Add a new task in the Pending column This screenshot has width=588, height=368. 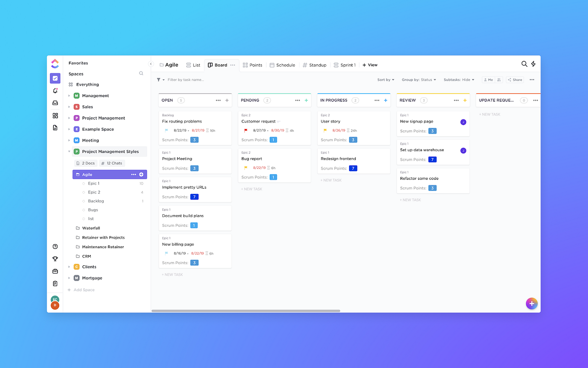tap(251, 189)
